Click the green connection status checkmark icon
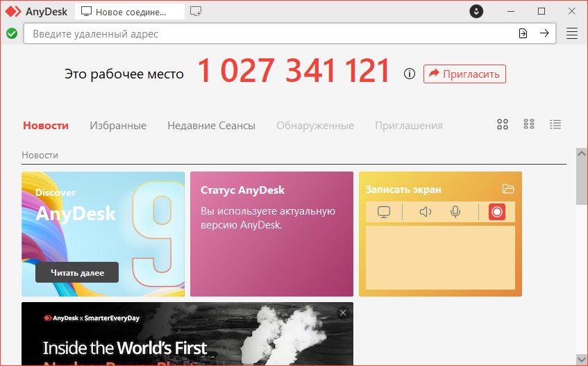588x366 pixels. pos(12,33)
